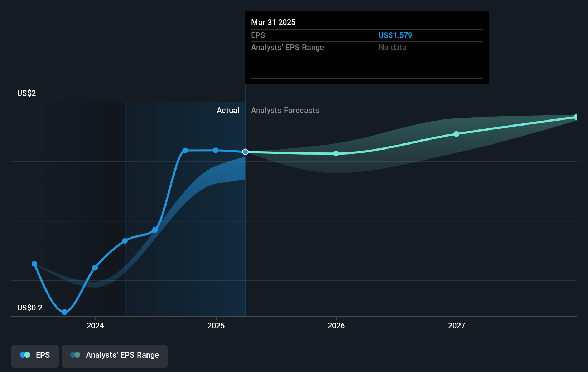Click the 2025 x-axis label
588x372 pixels.
[216, 325]
